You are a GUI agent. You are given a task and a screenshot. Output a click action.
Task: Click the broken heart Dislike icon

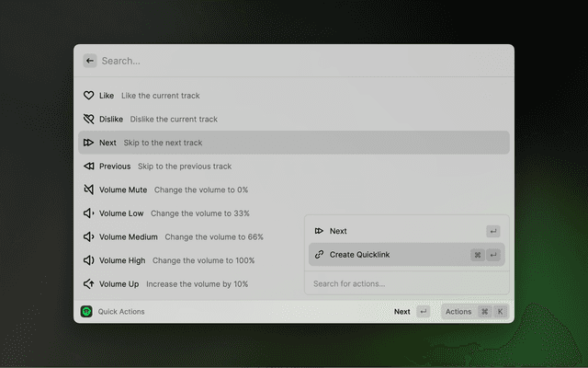pyautogui.click(x=89, y=120)
